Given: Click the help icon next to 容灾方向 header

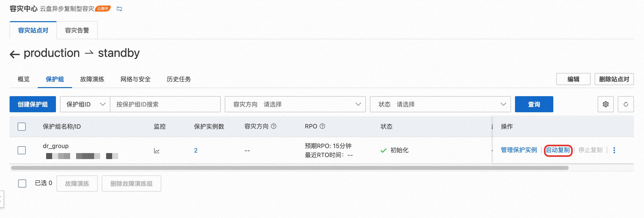Looking at the screenshot, I should coord(274,126).
